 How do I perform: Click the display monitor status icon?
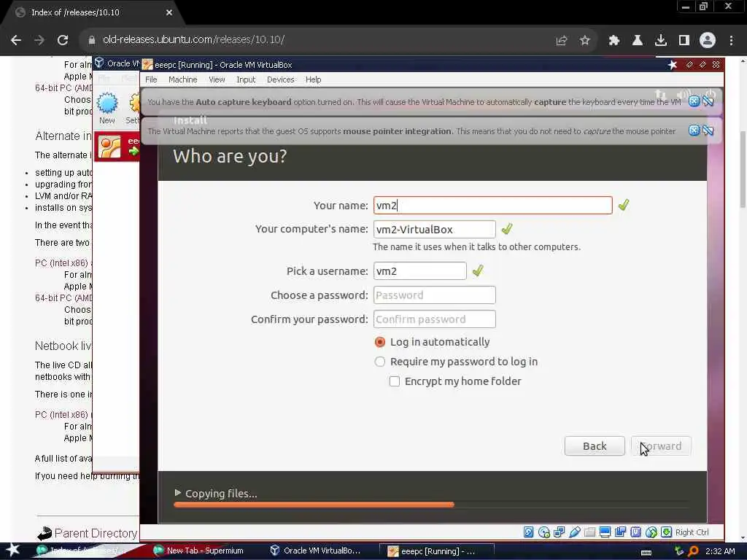[605, 532]
